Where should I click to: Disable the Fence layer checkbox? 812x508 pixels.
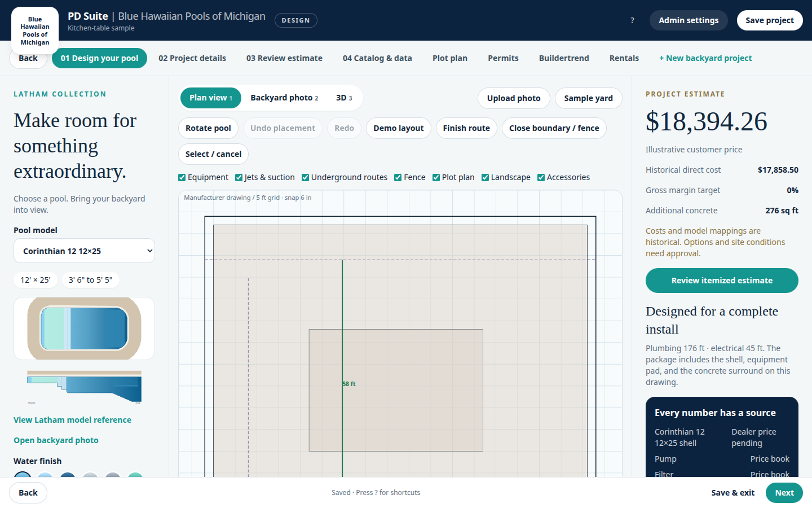(398, 177)
